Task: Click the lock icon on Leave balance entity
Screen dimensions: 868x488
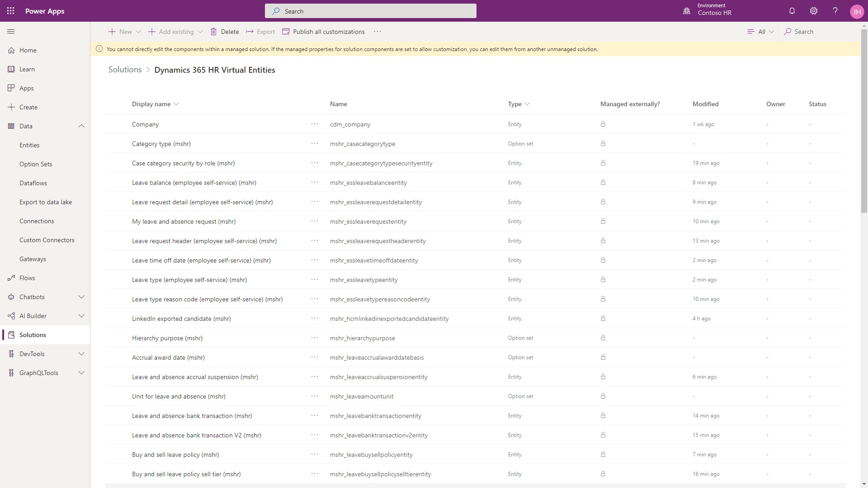Action: click(604, 182)
